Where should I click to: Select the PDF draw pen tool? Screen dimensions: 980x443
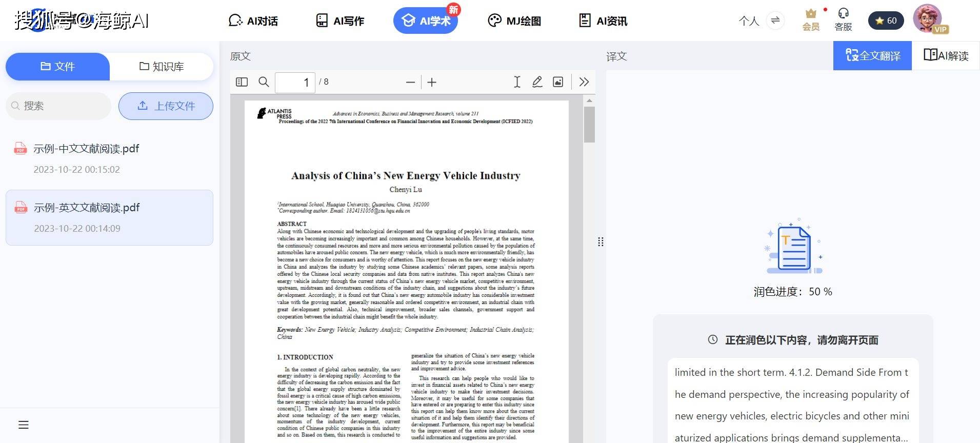point(537,82)
